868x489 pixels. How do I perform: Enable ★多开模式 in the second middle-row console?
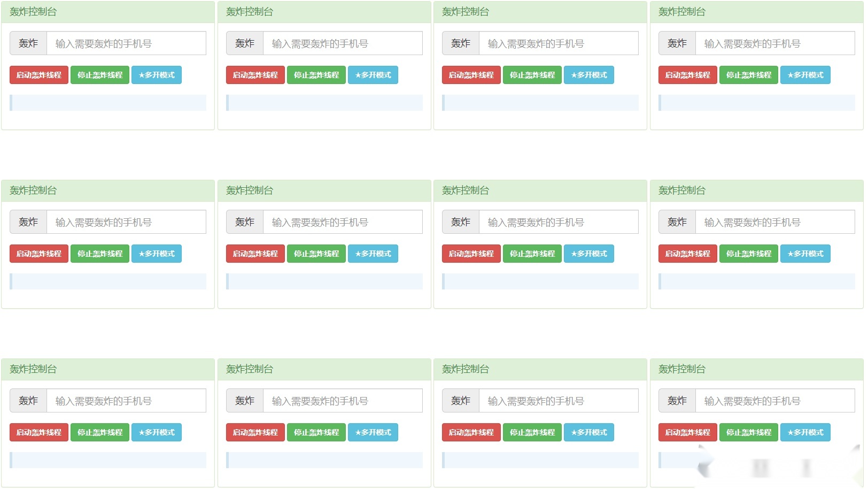coord(373,254)
